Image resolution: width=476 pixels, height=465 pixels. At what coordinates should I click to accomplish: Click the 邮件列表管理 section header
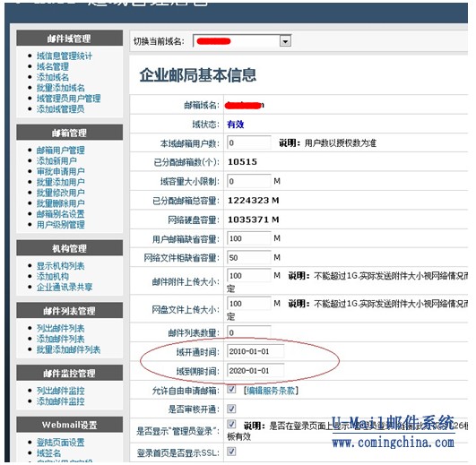(70, 311)
